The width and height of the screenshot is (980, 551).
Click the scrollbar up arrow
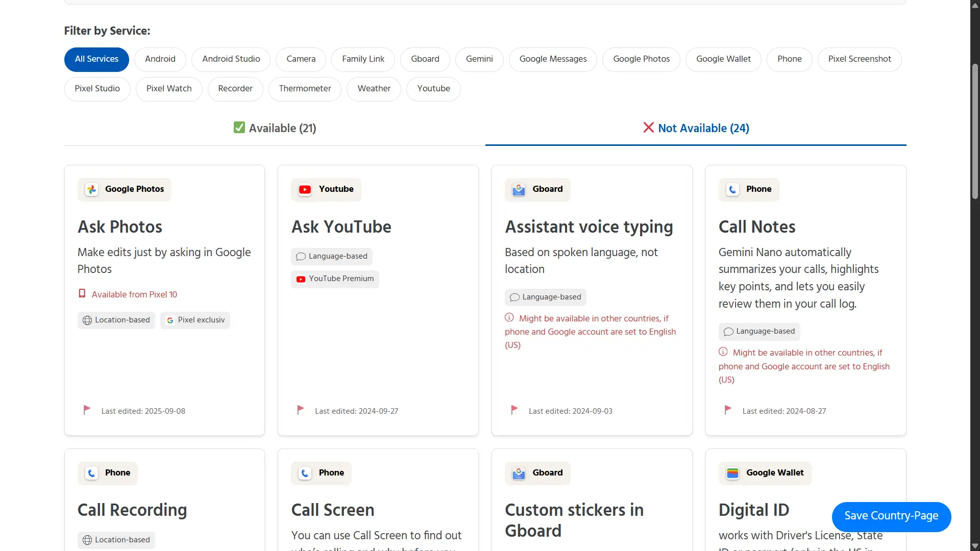(975, 5)
